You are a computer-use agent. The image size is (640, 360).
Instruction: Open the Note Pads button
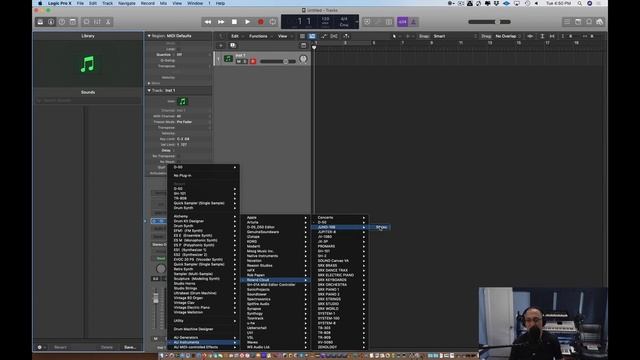tap(578, 22)
